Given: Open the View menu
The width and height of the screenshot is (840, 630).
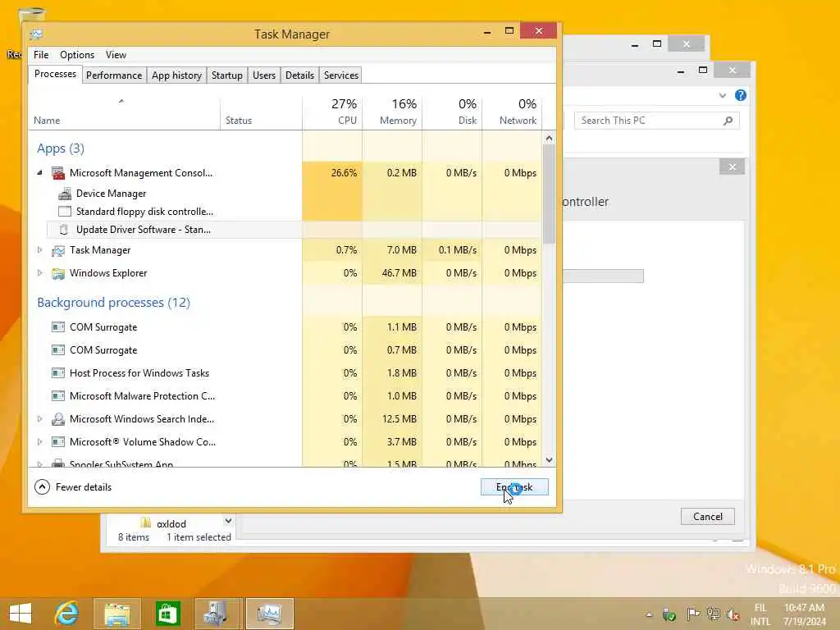Looking at the screenshot, I should point(116,55).
